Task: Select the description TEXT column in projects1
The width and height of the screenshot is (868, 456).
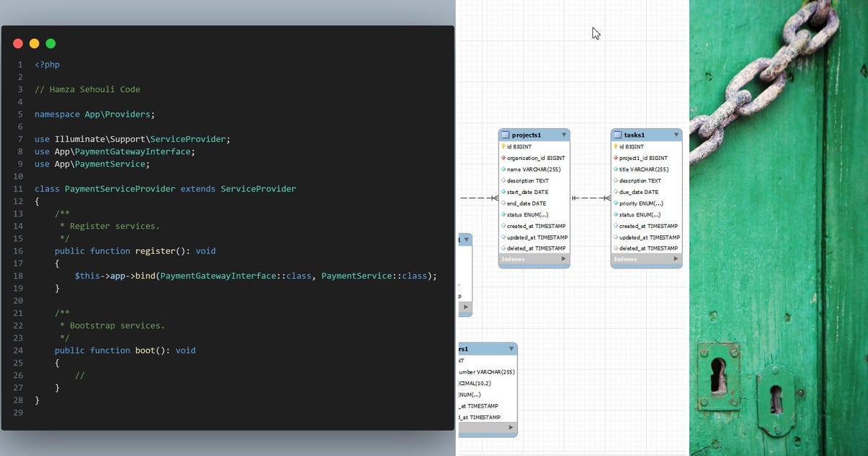Action: [x=532, y=180]
